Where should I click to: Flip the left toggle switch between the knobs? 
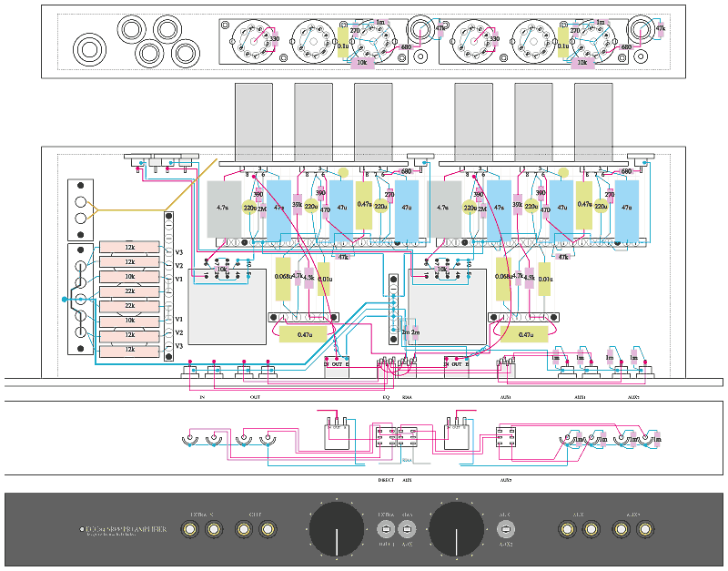[385, 528]
